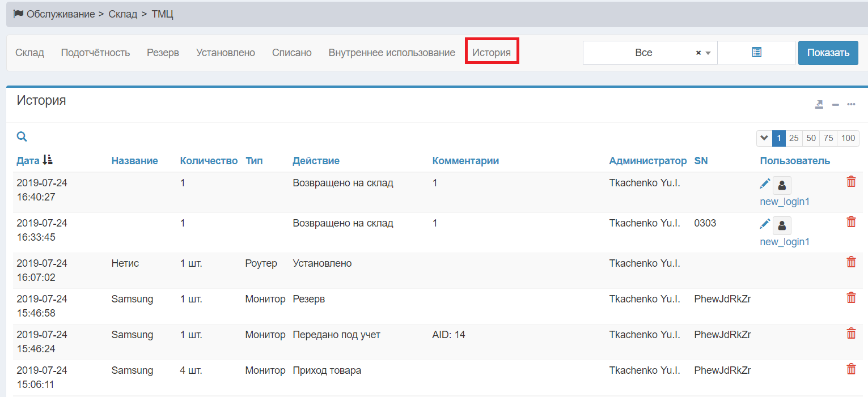Collapse the История panel with minus icon

835,104
